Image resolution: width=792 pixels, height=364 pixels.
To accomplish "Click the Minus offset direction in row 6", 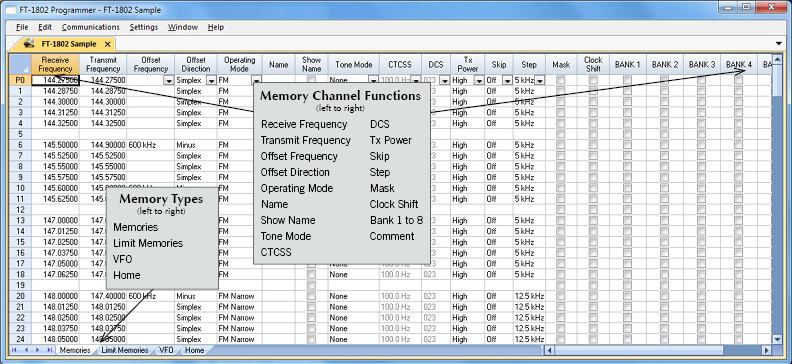I will pos(195,145).
